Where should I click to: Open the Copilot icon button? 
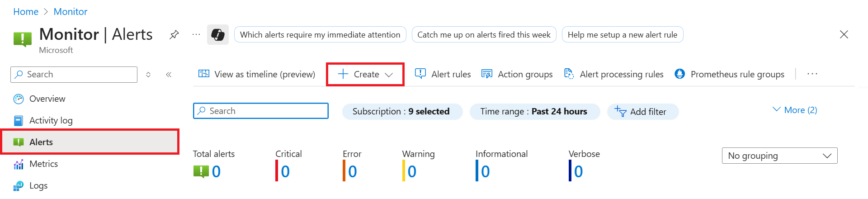pyautogui.click(x=218, y=35)
